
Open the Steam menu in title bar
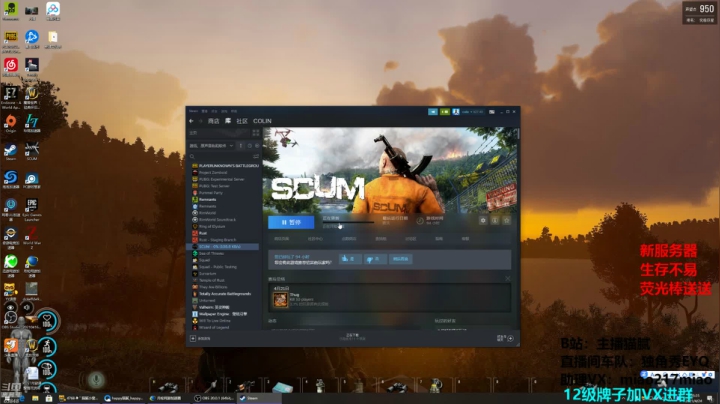193,111
